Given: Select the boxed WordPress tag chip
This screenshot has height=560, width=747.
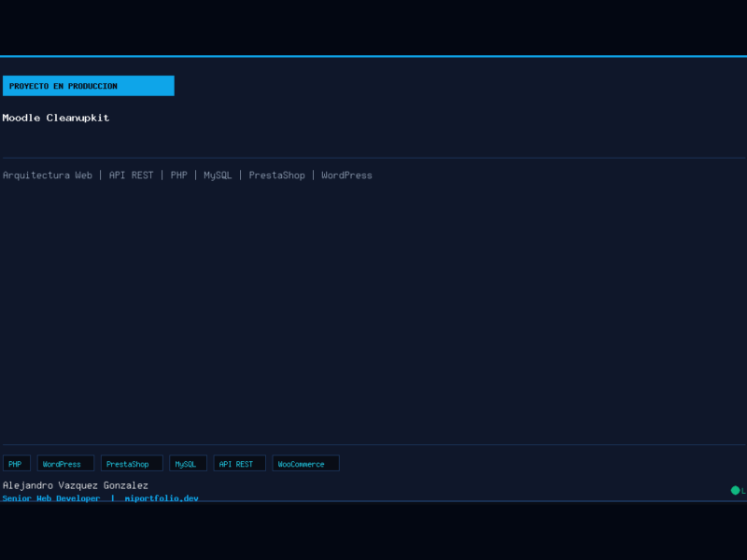Looking at the screenshot, I should point(65,463).
